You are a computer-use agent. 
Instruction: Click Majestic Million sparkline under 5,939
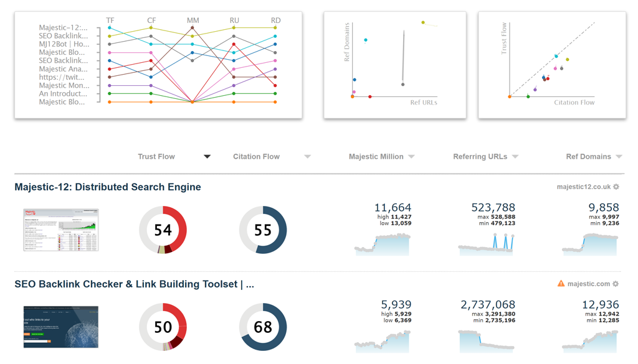(383, 341)
